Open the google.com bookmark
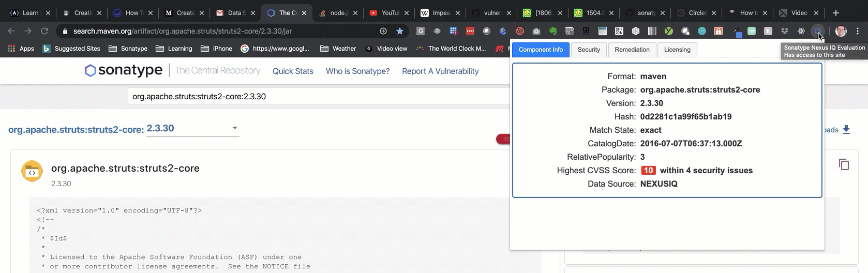This screenshot has width=868, height=273. tap(275, 49)
